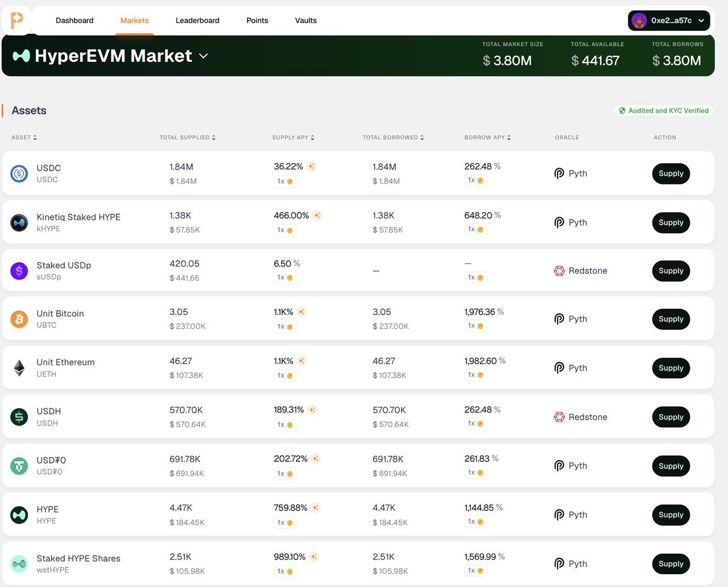Screen dimensions: 728x587
Task: Click the Pyth oracle icon in USDC row
Action: pyautogui.click(x=559, y=174)
